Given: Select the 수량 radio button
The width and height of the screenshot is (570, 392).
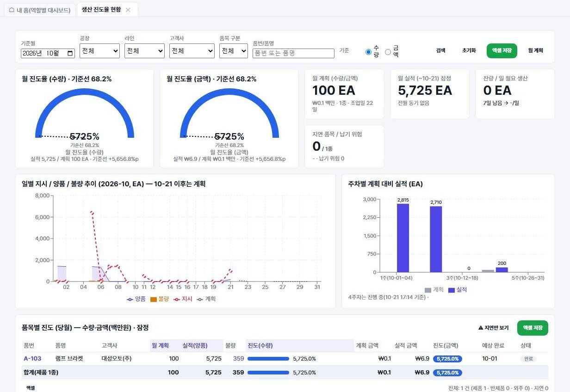Looking at the screenshot, I should [x=368, y=52].
